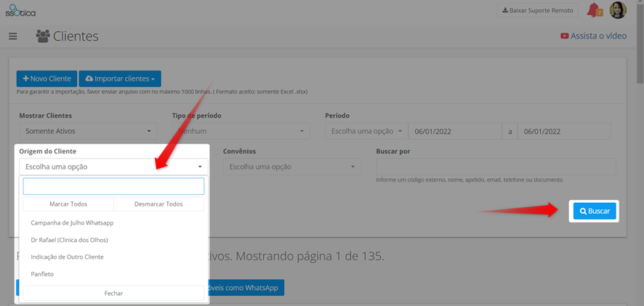Open the Convênios dropdown
Image resolution: width=644 pixels, height=306 pixels.
pyautogui.click(x=292, y=167)
